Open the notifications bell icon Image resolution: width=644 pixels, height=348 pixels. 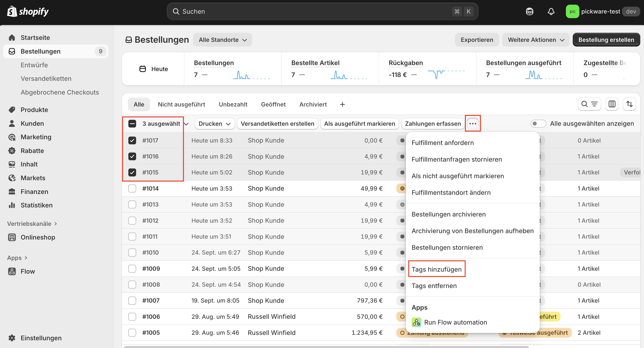[x=551, y=12]
